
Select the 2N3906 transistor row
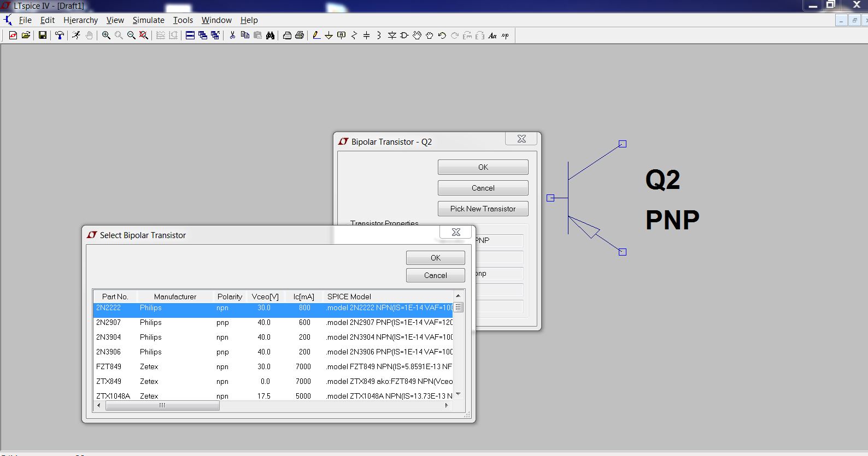tap(273, 352)
